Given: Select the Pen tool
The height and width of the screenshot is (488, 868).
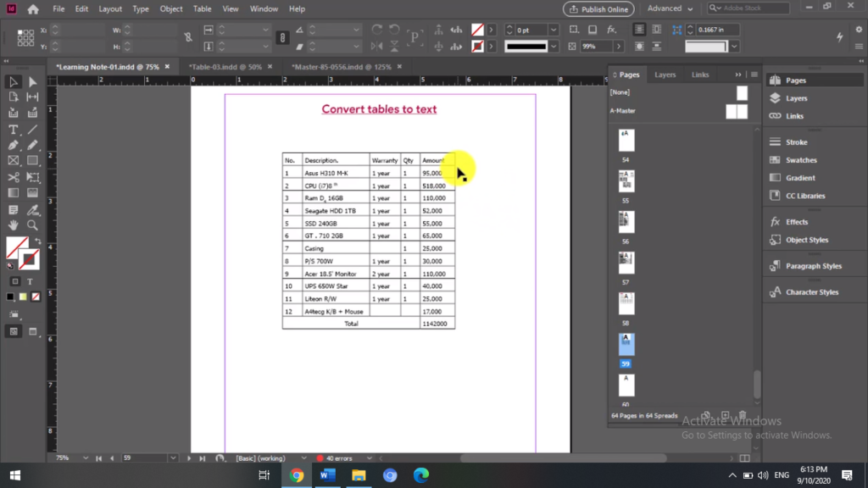Looking at the screenshot, I should coord(14,146).
